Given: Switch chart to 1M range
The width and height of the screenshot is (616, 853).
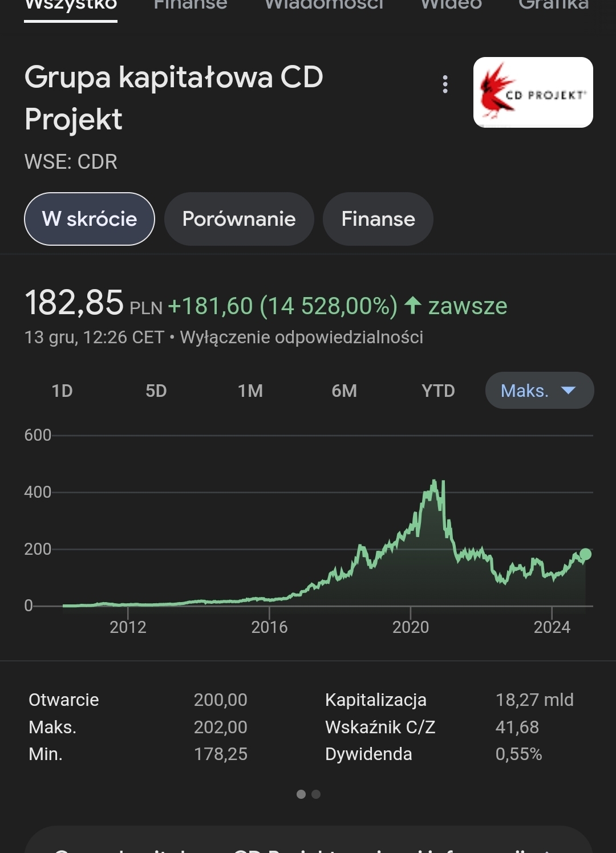Looking at the screenshot, I should point(250,391).
